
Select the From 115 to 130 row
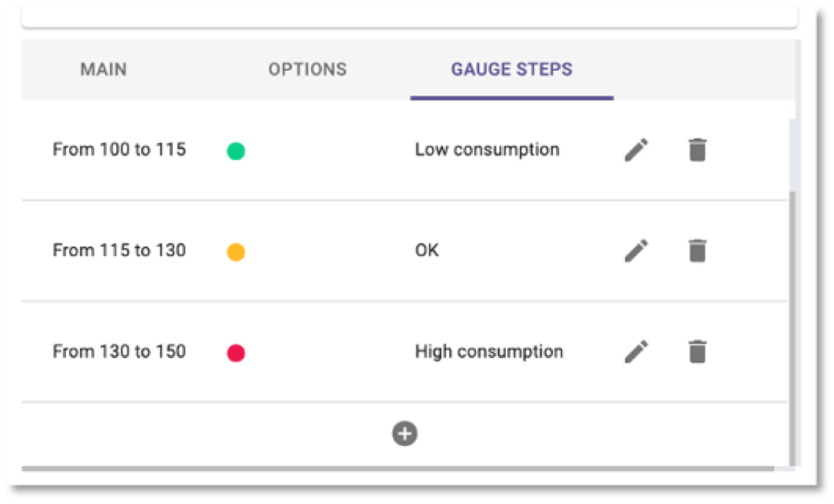405,251
